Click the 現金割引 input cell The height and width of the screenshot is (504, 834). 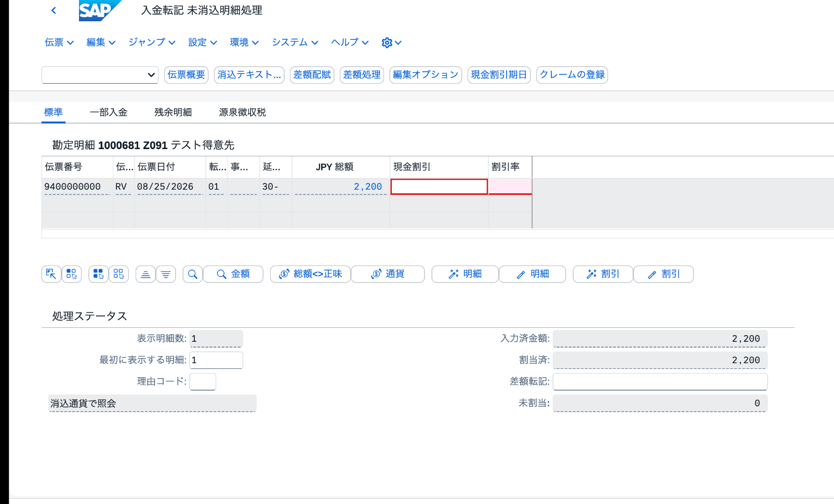pos(439,187)
